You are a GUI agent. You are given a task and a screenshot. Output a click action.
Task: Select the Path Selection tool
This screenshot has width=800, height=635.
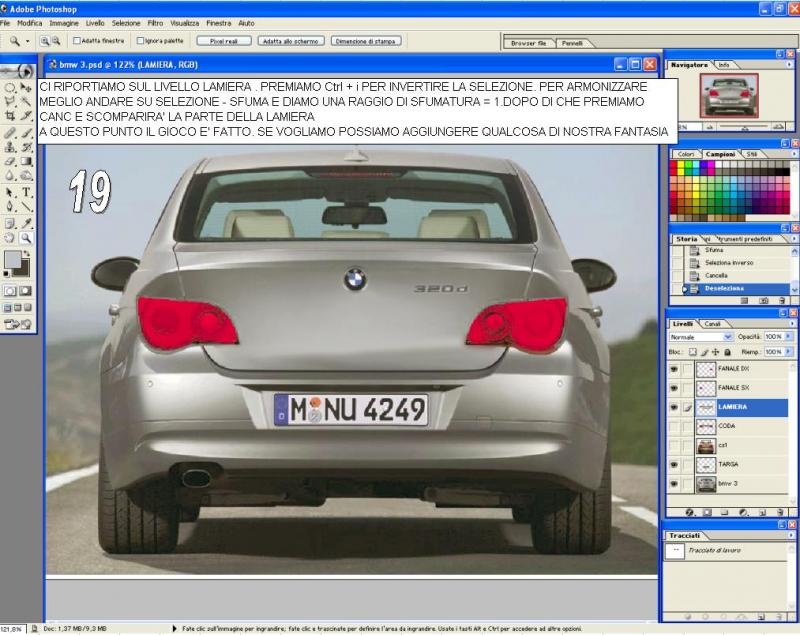(10, 192)
